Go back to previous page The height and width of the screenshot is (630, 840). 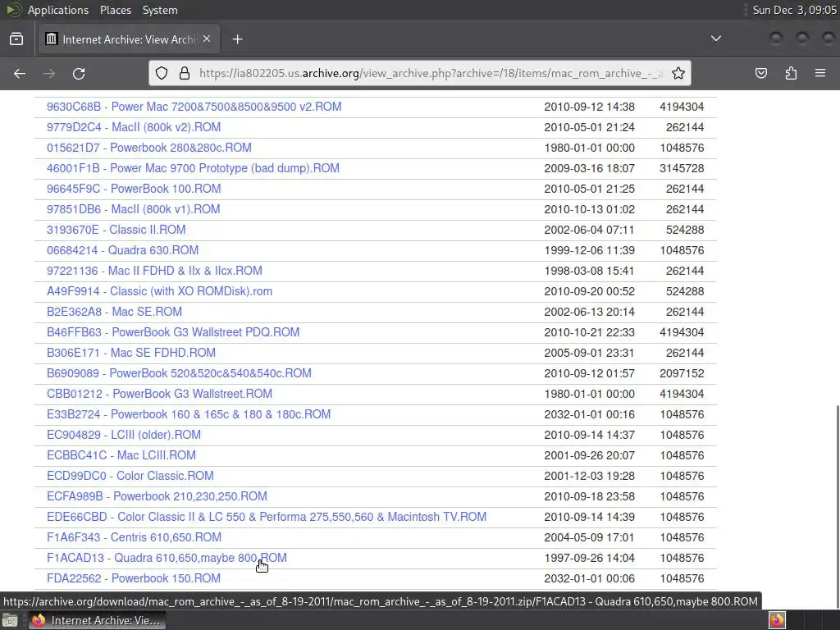(x=20, y=73)
